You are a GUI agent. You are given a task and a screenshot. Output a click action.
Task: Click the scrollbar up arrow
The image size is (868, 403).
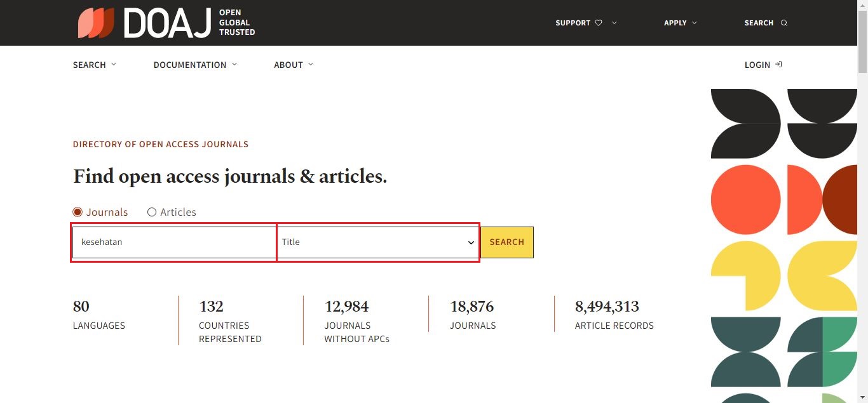tap(862, 4)
